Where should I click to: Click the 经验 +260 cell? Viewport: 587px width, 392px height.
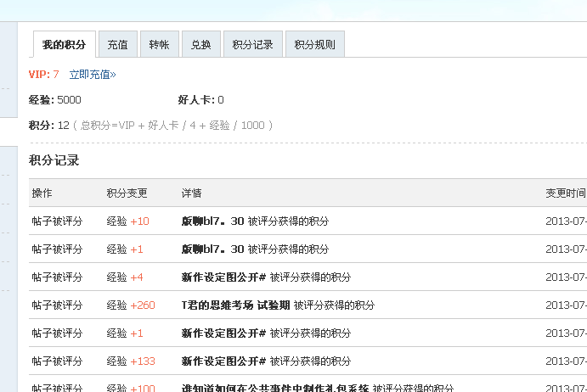(131, 305)
